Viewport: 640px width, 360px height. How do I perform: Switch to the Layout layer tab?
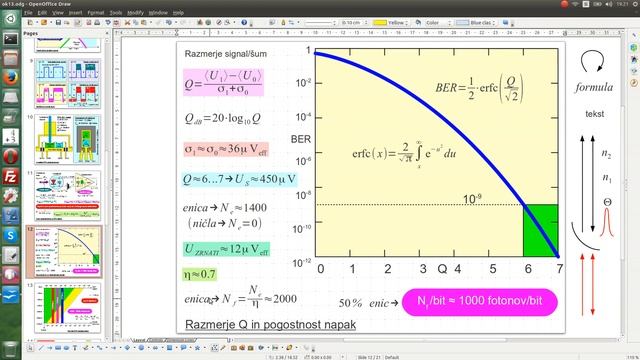[x=139, y=340]
